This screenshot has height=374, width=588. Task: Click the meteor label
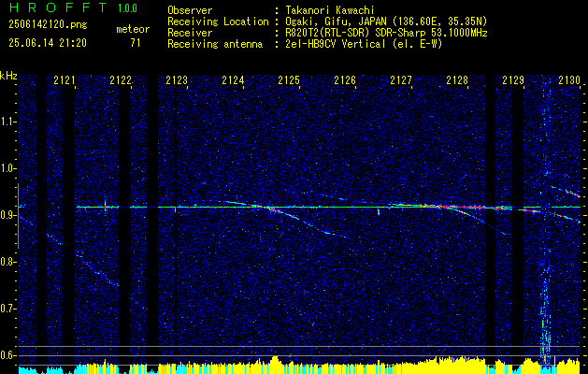coord(133,29)
